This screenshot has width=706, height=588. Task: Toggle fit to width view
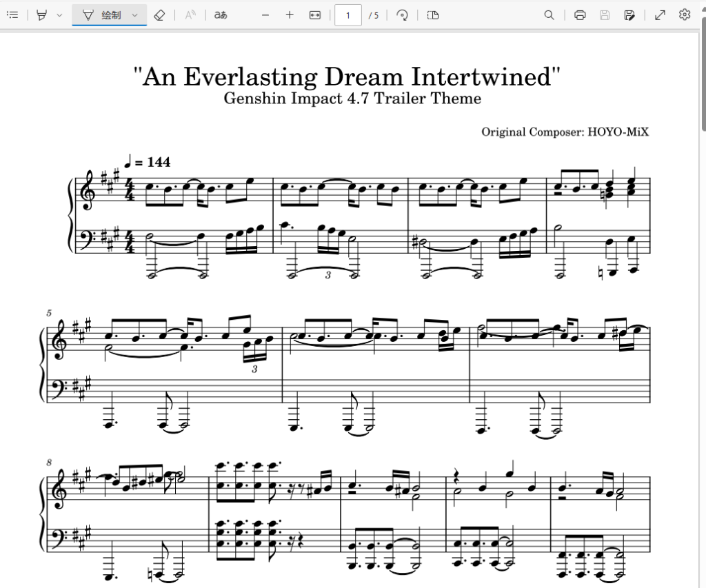(x=314, y=15)
